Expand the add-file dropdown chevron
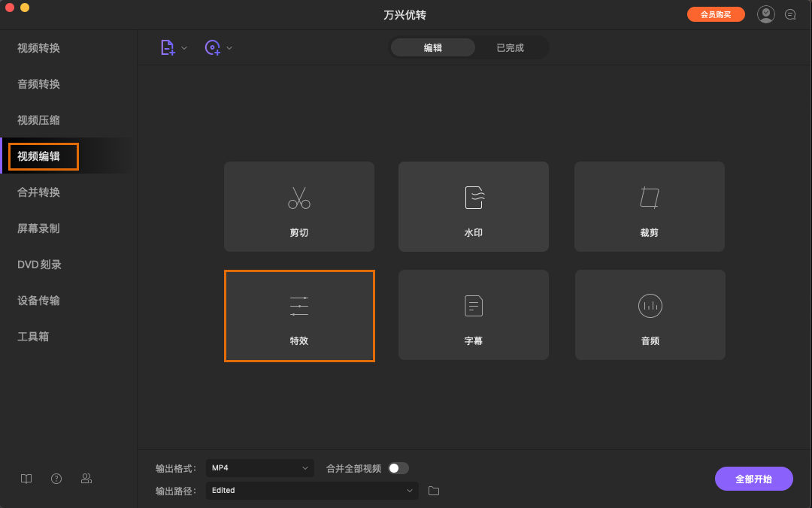 tap(184, 47)
